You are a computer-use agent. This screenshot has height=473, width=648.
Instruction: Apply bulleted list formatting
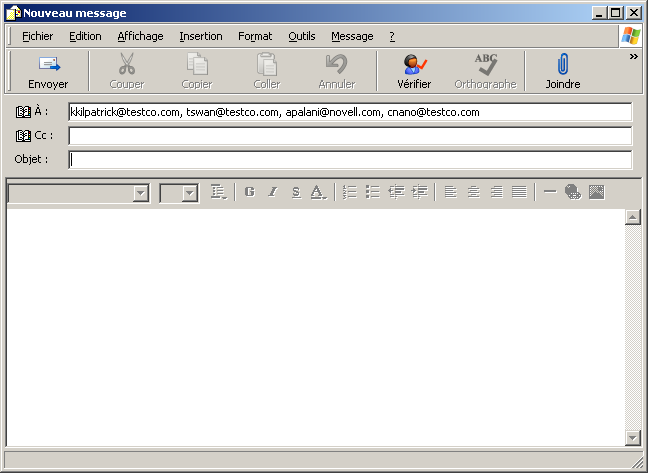pyautogui.click(x=373, y=192)
